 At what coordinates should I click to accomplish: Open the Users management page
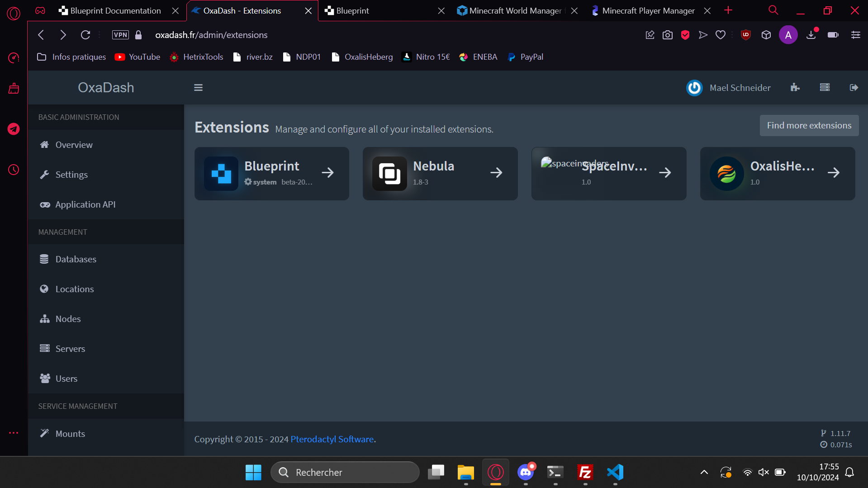point(106,379)
